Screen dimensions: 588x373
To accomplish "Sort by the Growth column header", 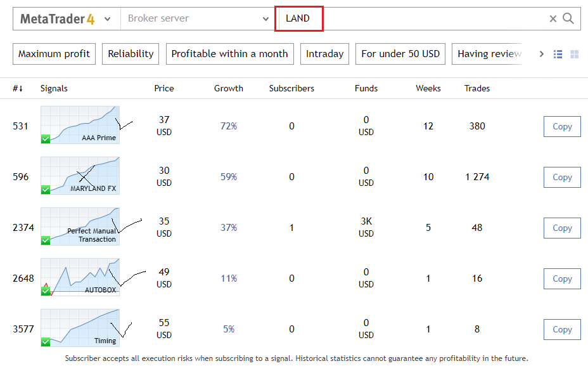I will [229, 89].
